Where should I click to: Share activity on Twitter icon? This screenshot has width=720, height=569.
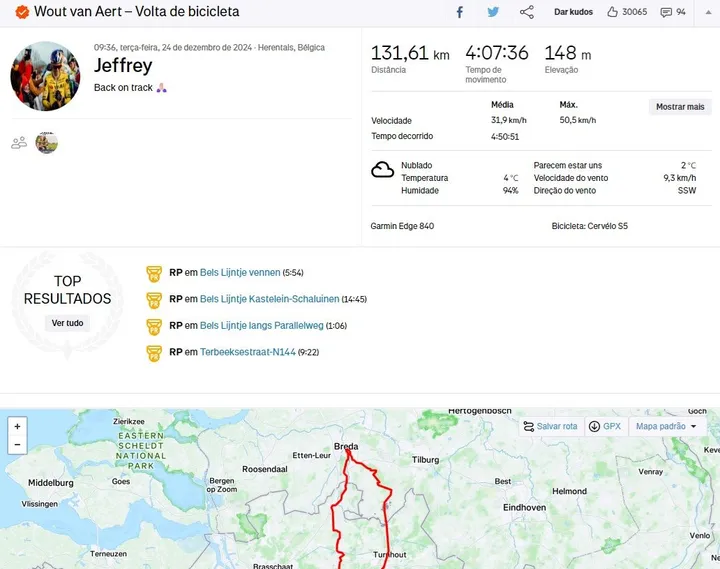[x=493, y=12]
